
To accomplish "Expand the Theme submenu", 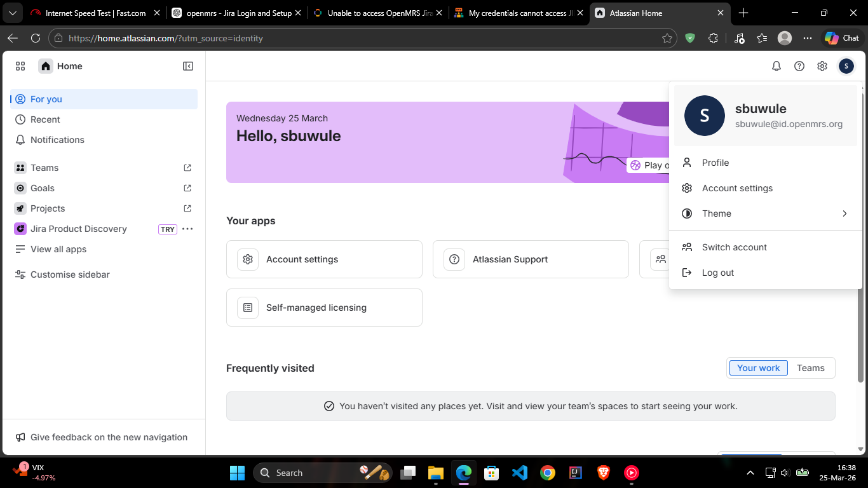I will click(x=765, y=213).
